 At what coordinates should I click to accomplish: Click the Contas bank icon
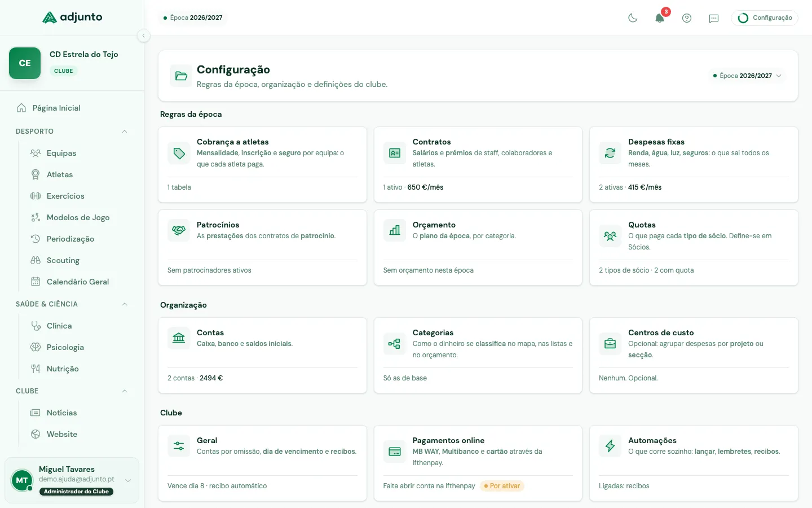pyautogui.click(x=179, y=338)
